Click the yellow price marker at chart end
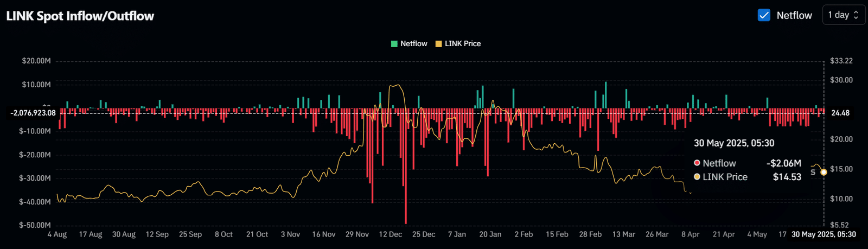 click(824, 172)
